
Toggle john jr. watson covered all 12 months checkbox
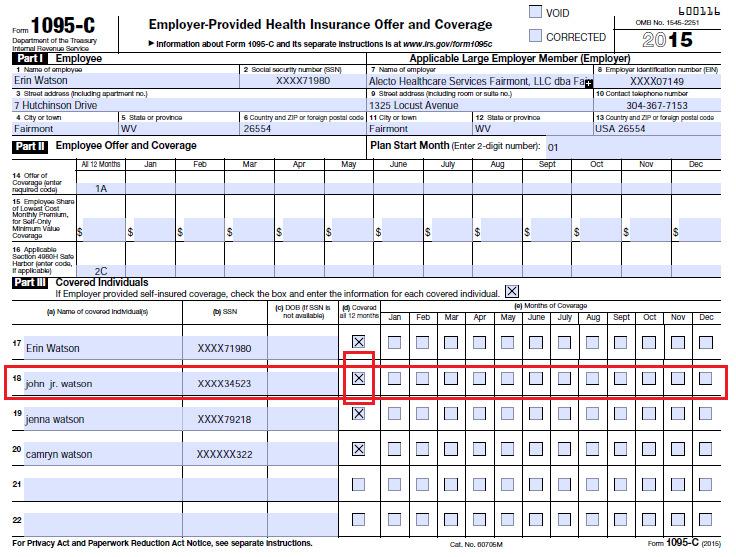[x=359, y=378]
